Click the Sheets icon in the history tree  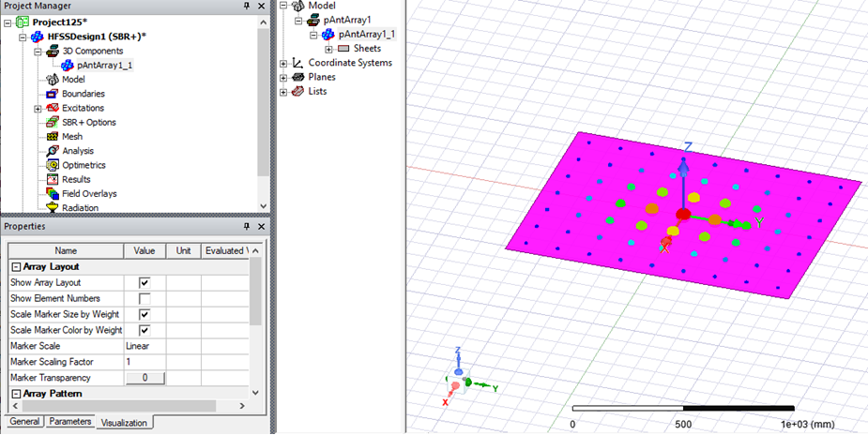tap(343, 49)
